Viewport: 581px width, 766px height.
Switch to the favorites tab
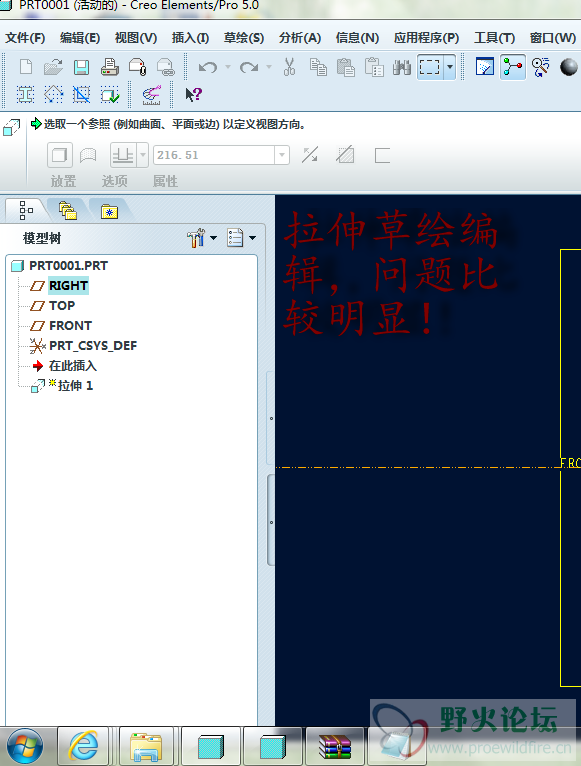pos(109,211)
